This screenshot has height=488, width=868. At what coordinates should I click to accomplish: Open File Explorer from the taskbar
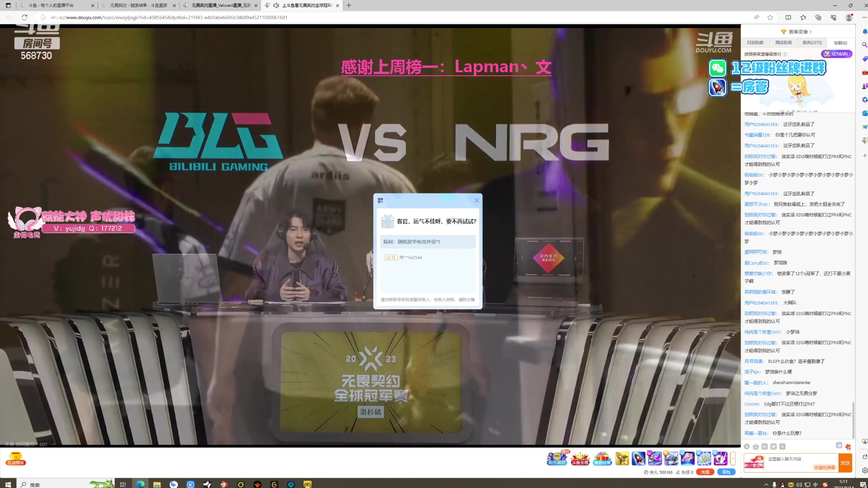(157, 484)
